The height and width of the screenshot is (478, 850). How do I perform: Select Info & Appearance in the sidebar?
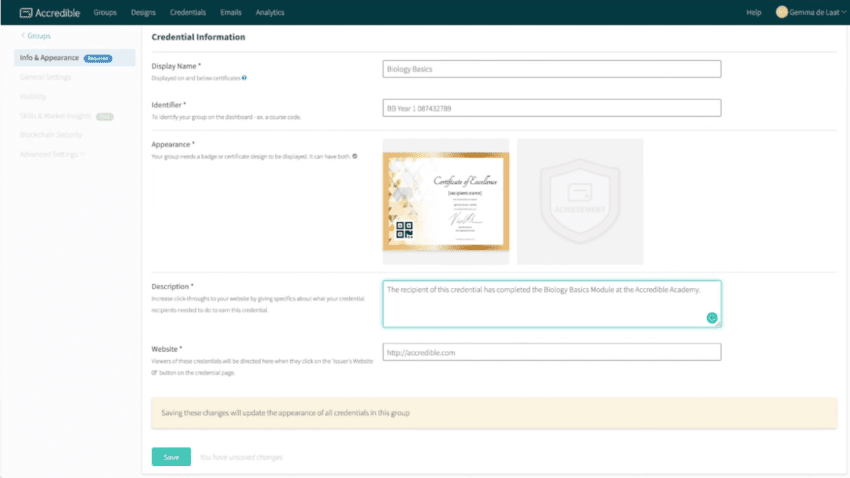(x=74, y=57)
